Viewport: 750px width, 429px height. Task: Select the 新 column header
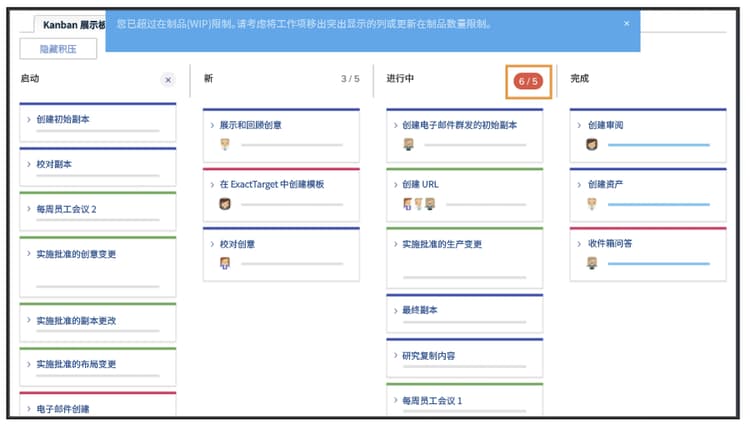[209, 78]
